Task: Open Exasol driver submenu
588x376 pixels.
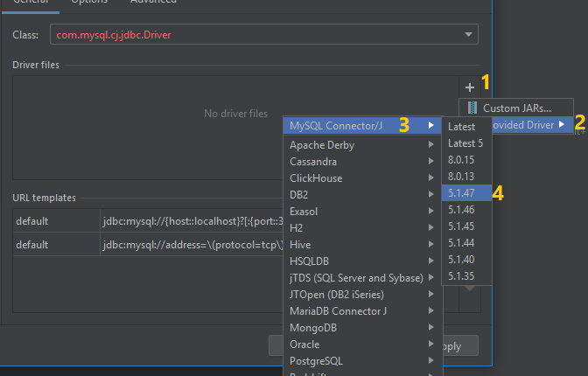Action: pos(362,212)
